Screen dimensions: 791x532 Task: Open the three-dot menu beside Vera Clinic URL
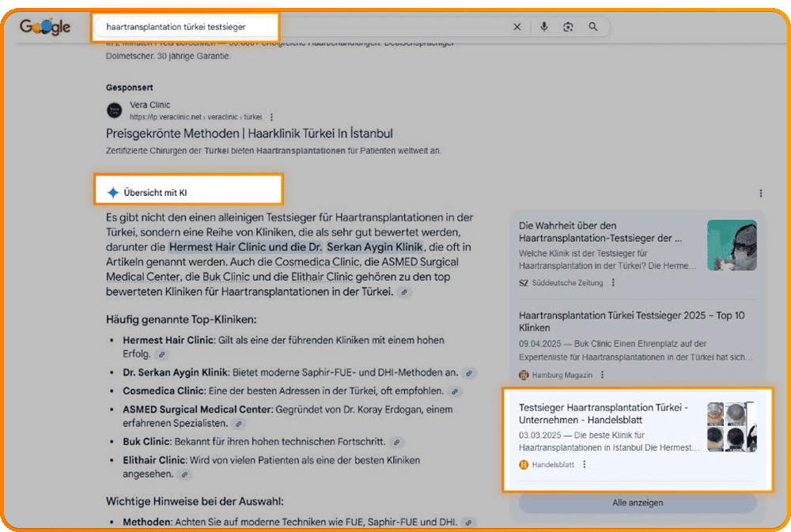[x=272, y=117]
